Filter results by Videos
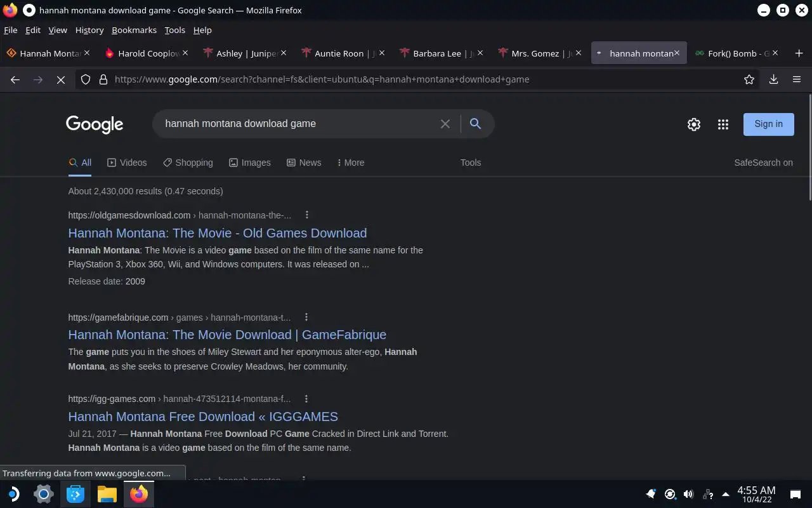Image resolution: width=812 pixels, height=508 pixels. pyautogui.click(x=127, y=163)
